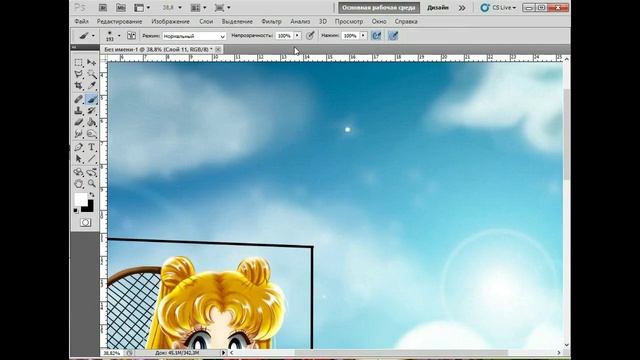Image resolution: width=640 pixels, height=360 pixels.
Task: Select the Path Selection arrow tool
Action: pos(78,159)
